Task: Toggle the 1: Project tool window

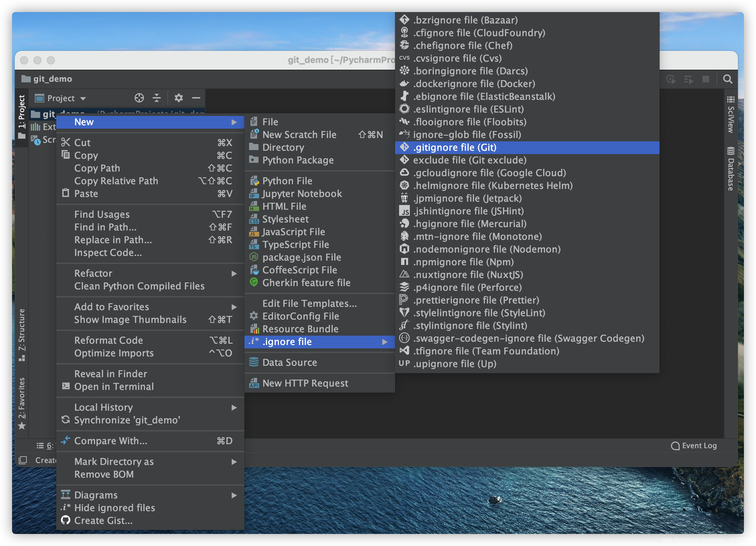Action: 22,117
